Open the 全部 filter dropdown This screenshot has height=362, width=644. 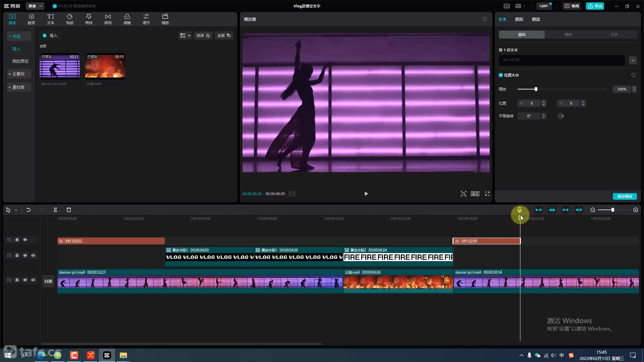224,36
